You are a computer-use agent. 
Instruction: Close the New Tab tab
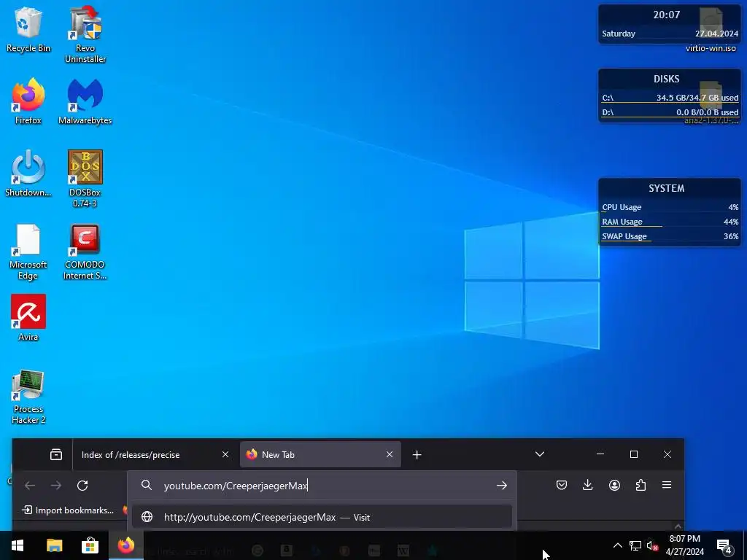coord(390,455)
